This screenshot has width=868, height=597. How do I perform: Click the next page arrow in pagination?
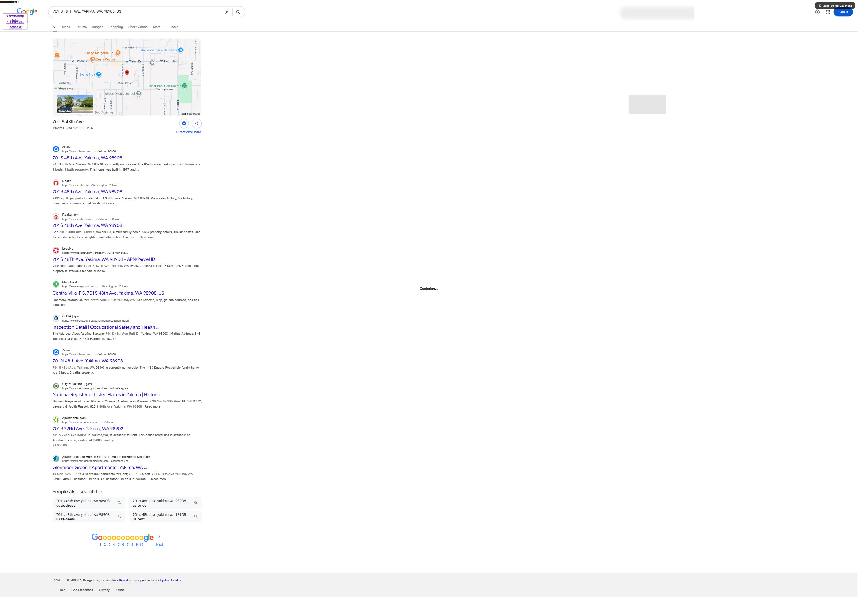[x=159, y=537]
